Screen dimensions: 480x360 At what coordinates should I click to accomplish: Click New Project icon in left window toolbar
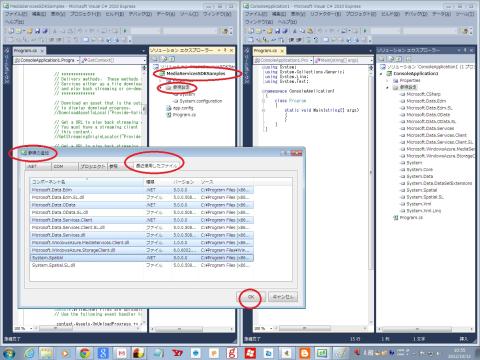pyautogui.click(x=11, y=31)
